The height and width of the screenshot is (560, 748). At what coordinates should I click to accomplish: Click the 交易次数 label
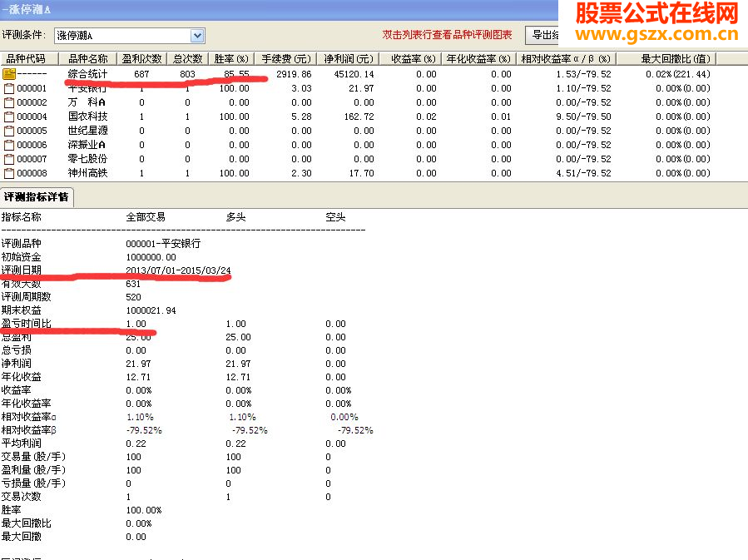pyautogui.click(x=22, y=497)
